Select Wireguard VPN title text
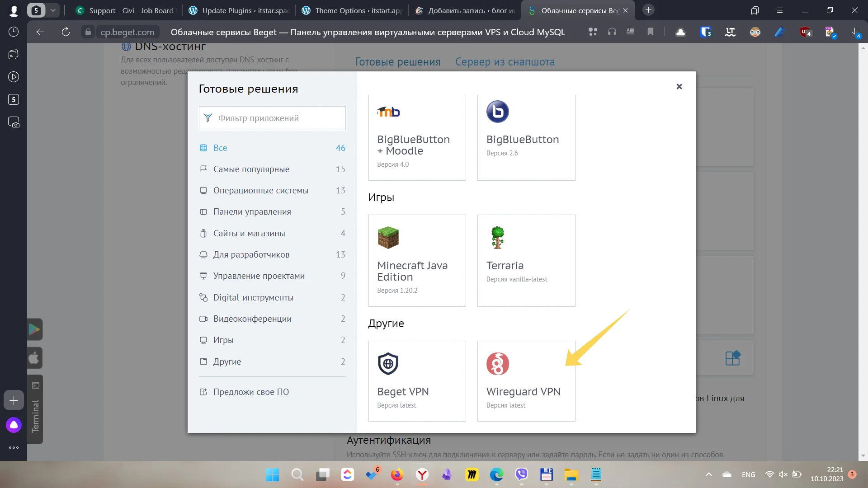The width and height of the screenshot is (868, 488). point(523,392)
